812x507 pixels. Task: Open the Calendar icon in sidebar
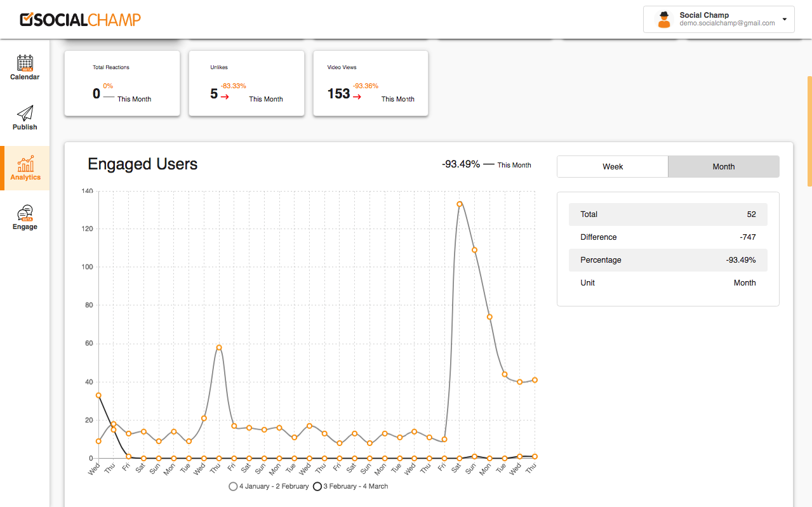click(25, 63)
